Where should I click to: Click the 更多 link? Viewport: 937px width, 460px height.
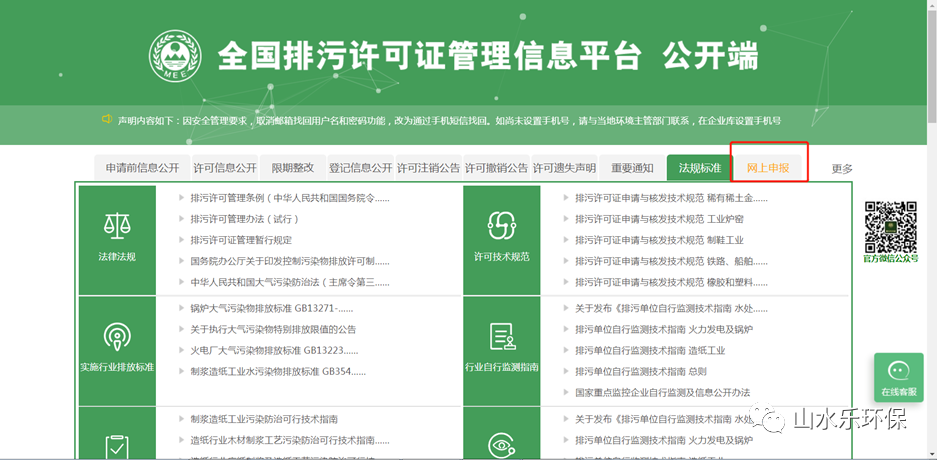[842, 168]
